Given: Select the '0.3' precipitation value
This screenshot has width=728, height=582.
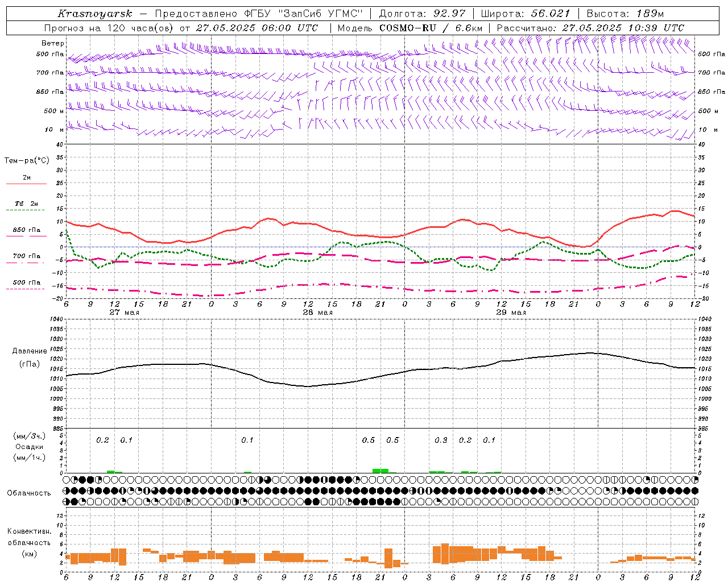Looking at the screenshot, I should (441, 440).
